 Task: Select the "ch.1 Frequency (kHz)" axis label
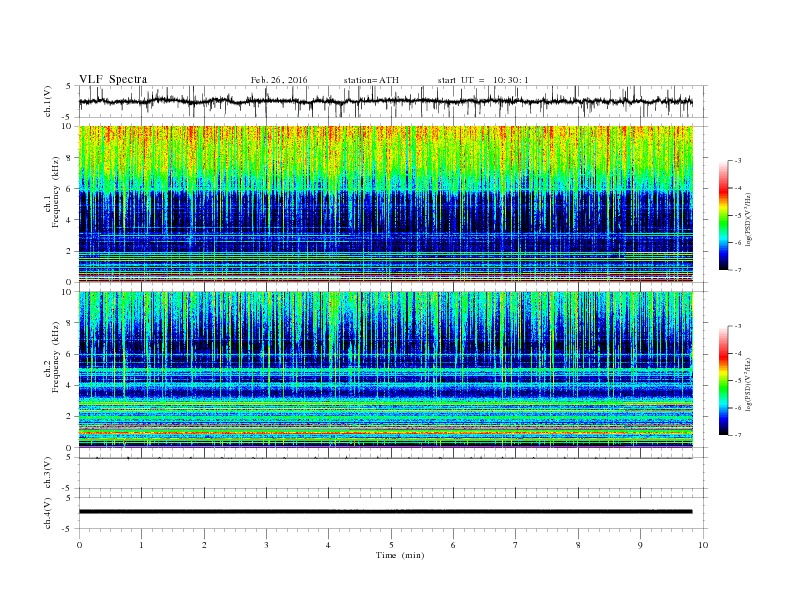pyautogui.click(x=52, y=192)
